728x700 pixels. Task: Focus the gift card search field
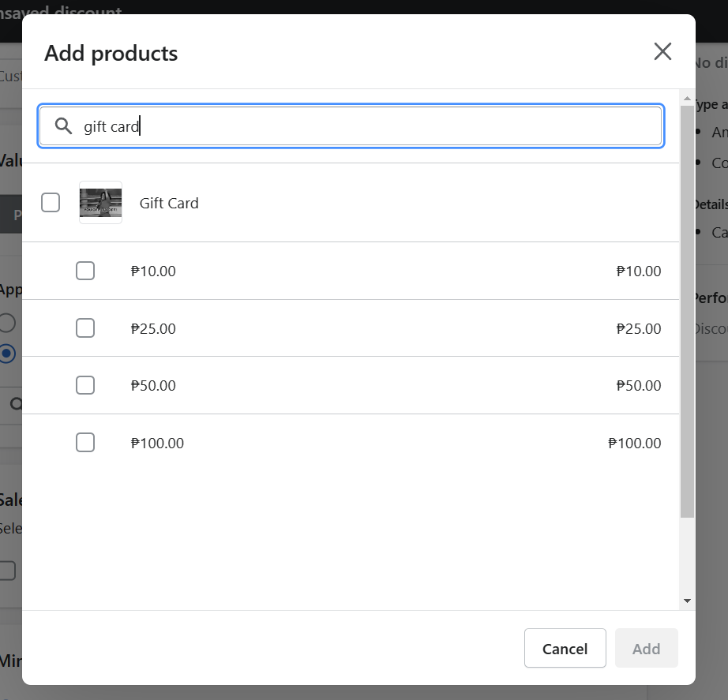tap(351, 126)
